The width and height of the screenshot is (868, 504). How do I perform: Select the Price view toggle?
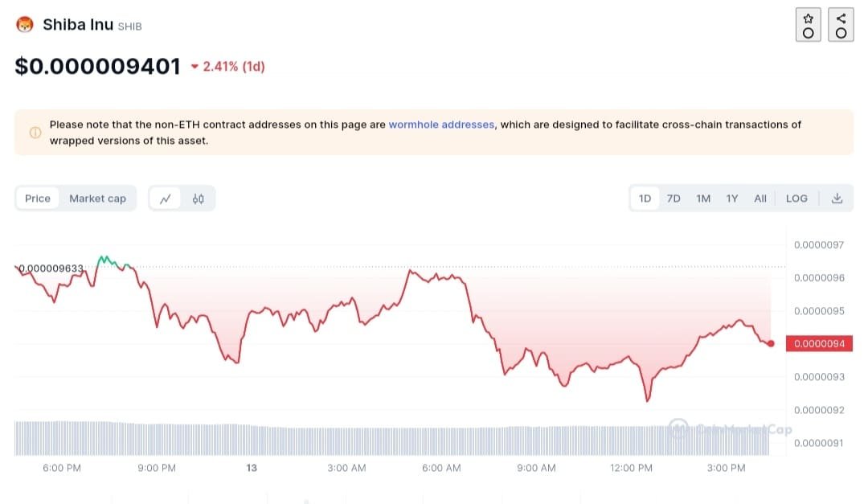tap(38, 199)
